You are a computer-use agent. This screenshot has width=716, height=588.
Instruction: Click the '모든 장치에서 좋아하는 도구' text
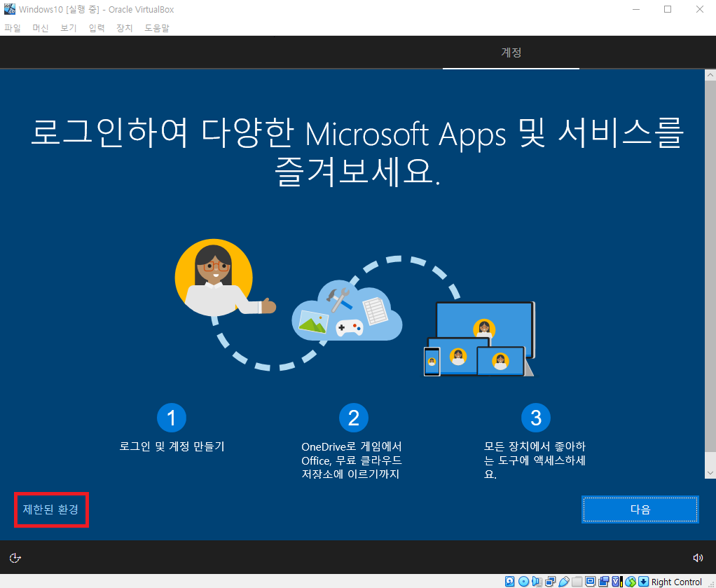point(535,460)
